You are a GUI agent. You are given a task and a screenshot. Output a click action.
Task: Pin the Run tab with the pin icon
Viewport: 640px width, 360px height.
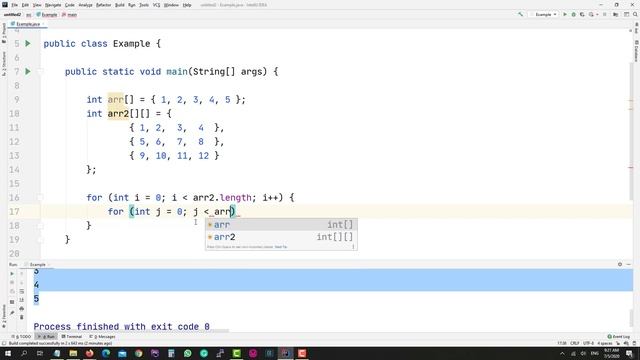[12, 313]
